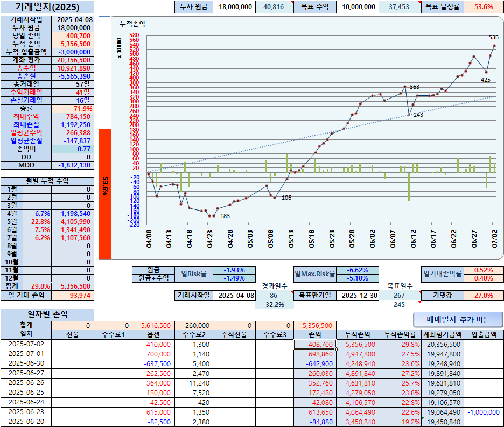The image size is (504, 427).
Task: Click the 총수익 value 10,921,890
Action: click(x=73, y=68)
